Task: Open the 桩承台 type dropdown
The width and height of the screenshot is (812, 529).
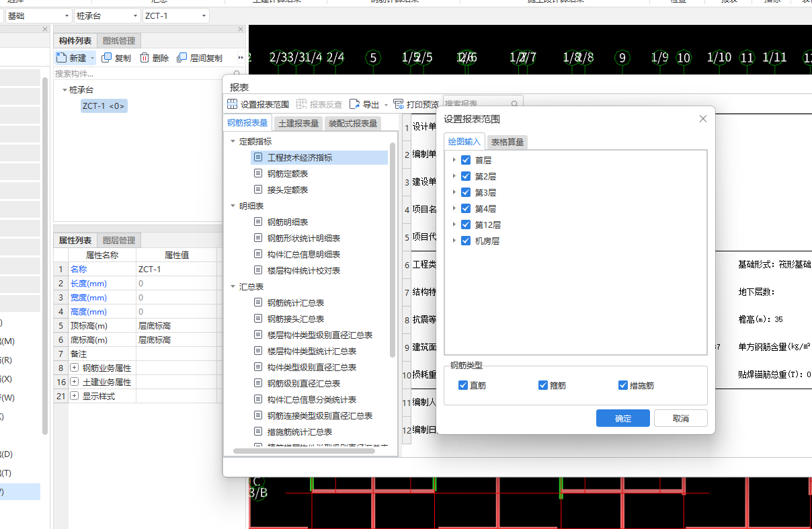Action: tap(135, 15)
